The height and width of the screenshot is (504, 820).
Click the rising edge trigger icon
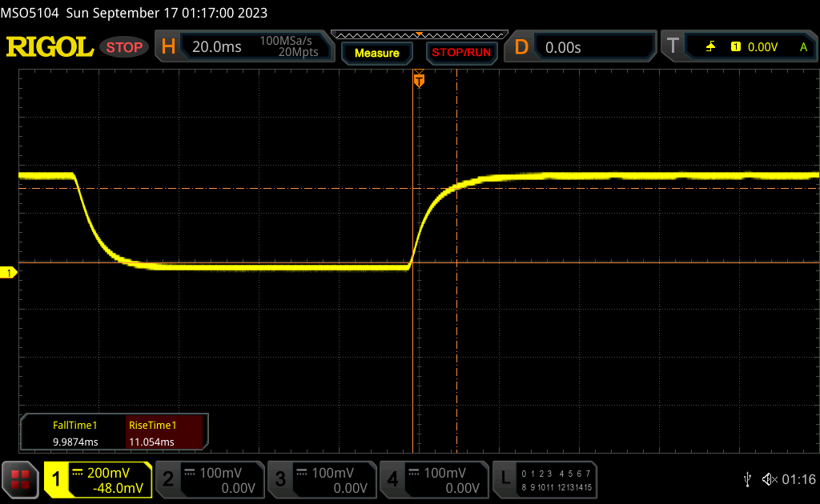pyautogui.click(x=710, y=47)
